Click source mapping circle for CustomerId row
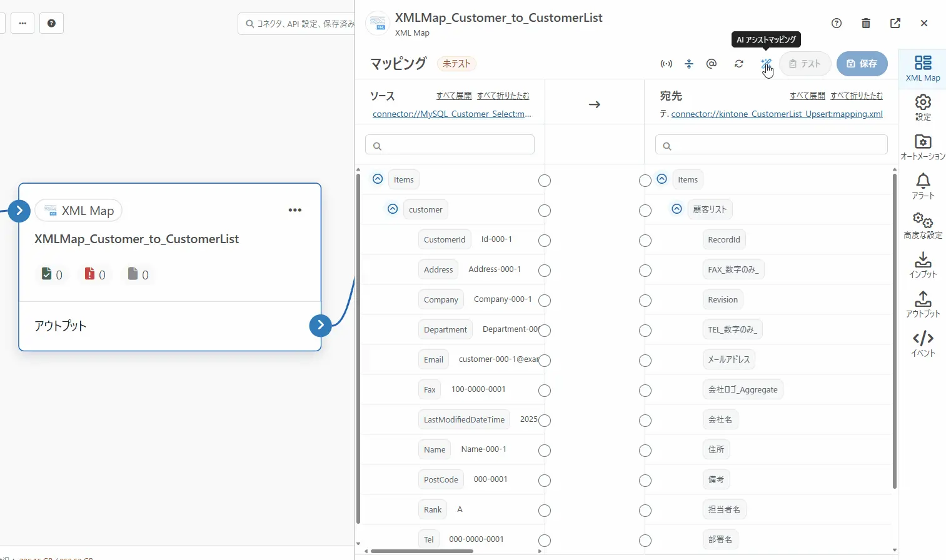 (545, 241)
